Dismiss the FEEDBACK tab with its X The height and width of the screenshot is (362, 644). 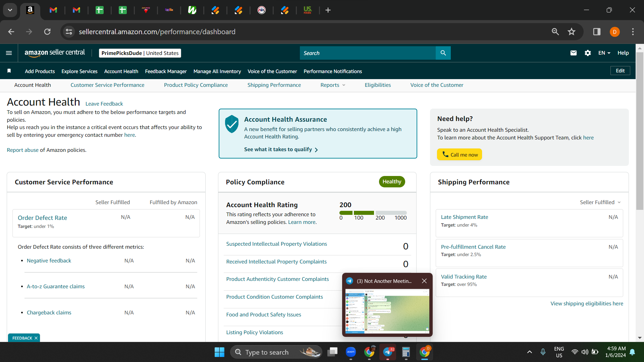[x=36, y=338]
